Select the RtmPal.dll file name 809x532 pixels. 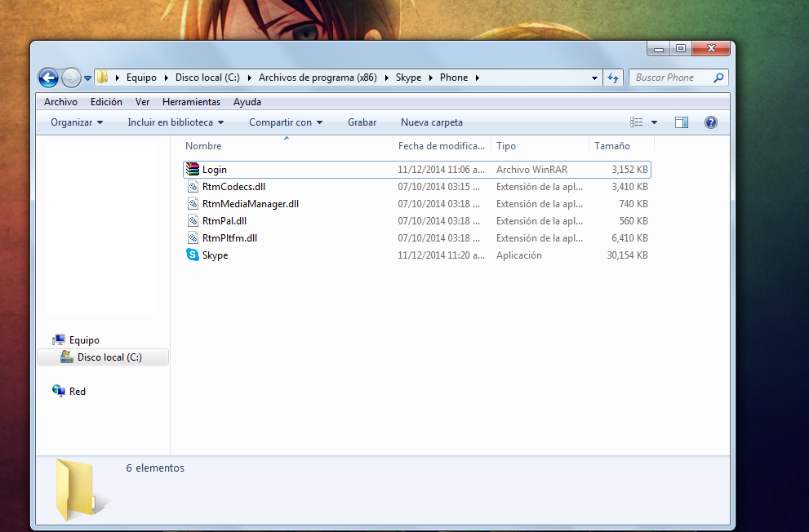pyautogui.click(x=224, y=220)
